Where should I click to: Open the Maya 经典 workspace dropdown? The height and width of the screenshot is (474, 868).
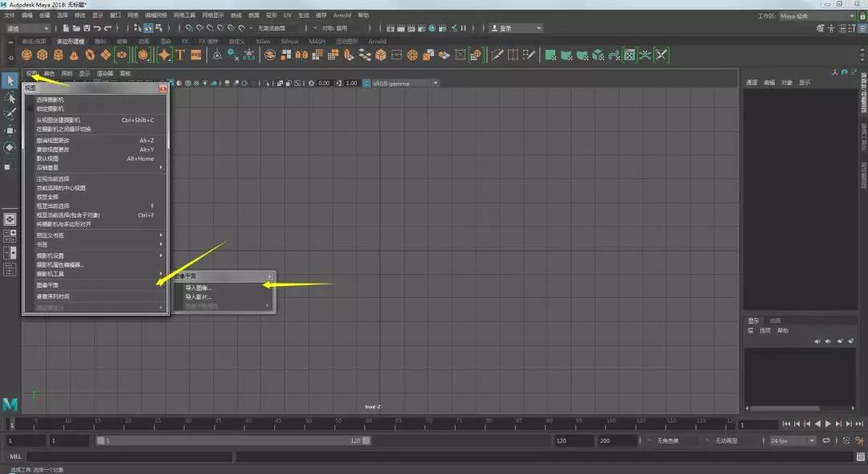817,16
